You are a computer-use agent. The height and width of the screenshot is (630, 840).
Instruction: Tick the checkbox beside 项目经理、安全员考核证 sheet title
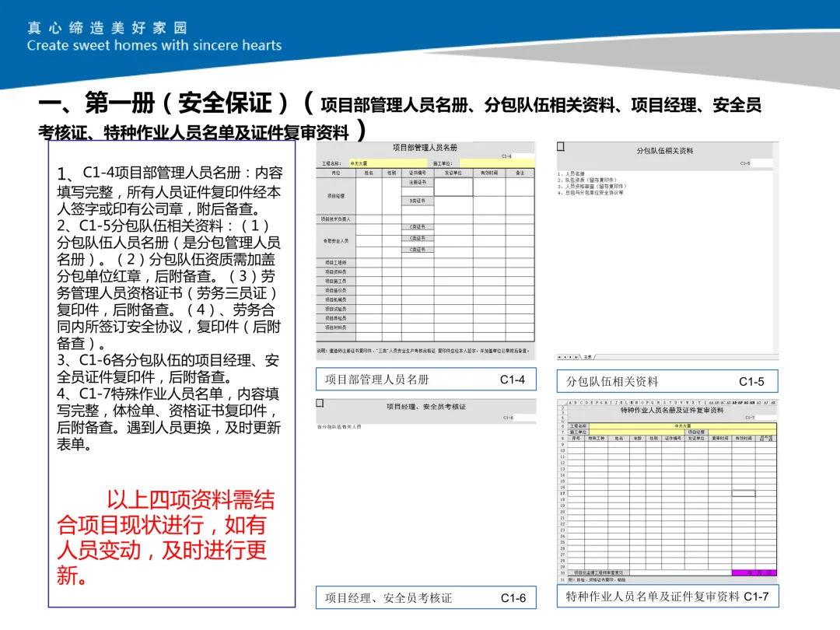pyautogui.click(x=320, y=403)
